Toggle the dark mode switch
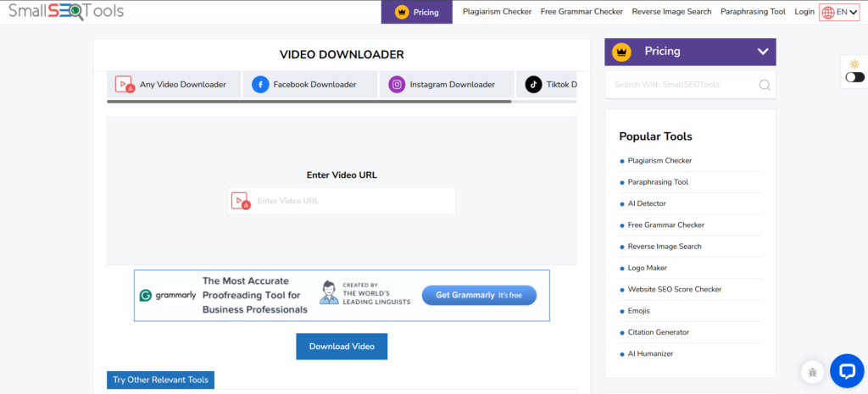This screenshot has width=868, height=394. pos(854,77)
